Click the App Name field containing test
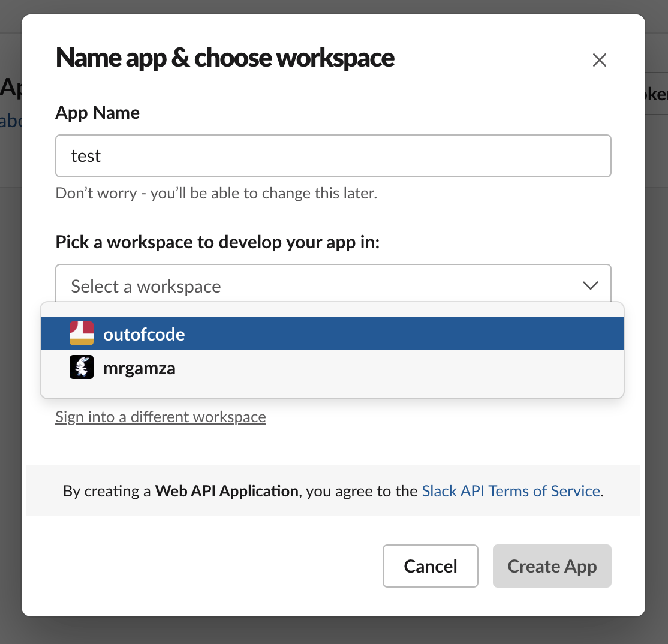 (333, 156)
